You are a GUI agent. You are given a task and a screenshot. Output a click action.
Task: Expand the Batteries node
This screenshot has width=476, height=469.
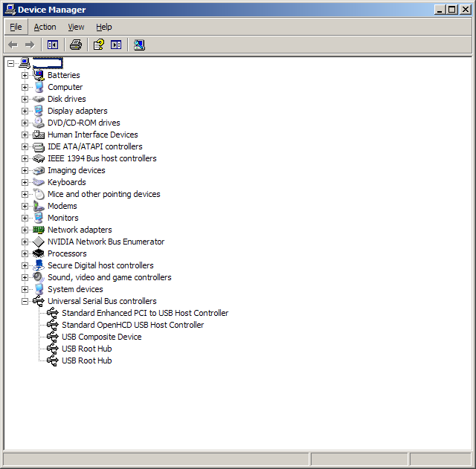coord(25,75)
